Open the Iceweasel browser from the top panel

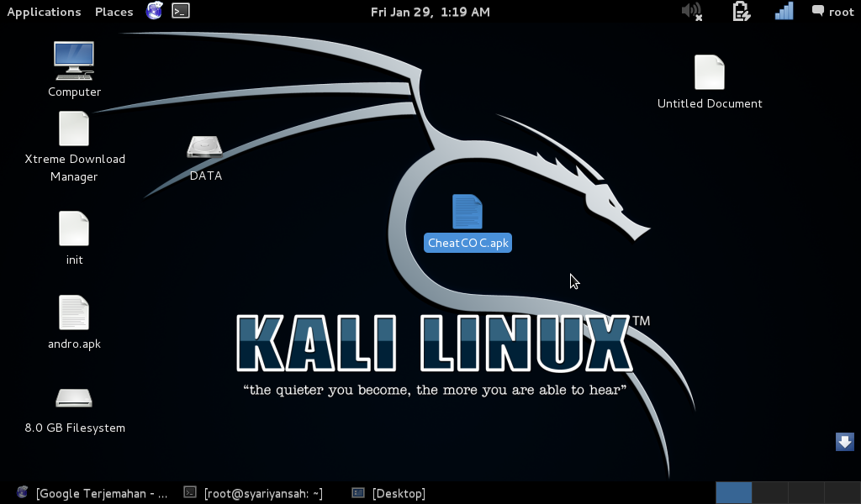pyautogui.click(x=154, y=11)
